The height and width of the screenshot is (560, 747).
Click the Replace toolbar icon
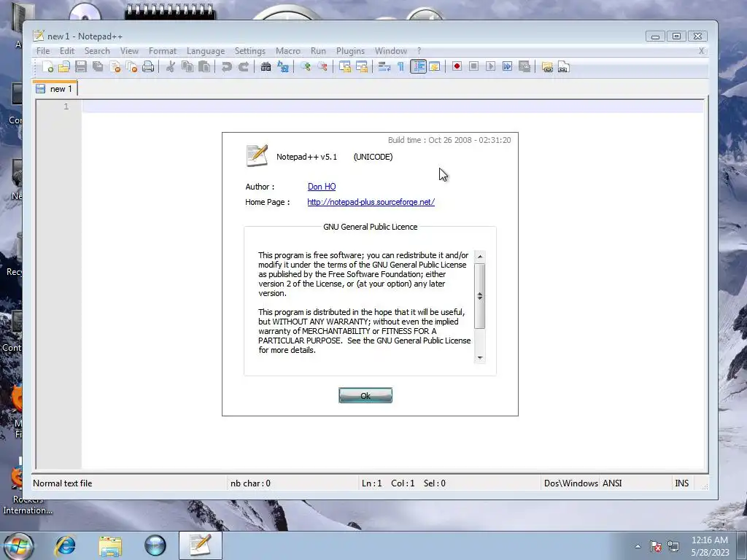point(283,66)
